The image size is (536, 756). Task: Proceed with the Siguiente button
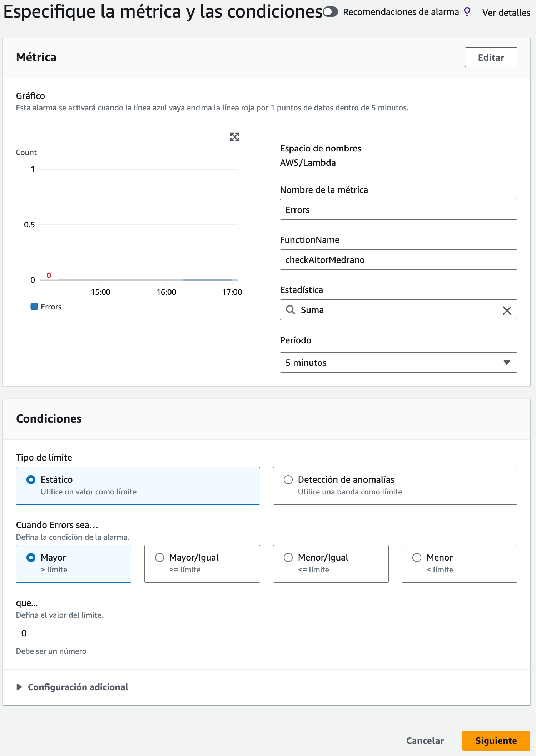496,741
